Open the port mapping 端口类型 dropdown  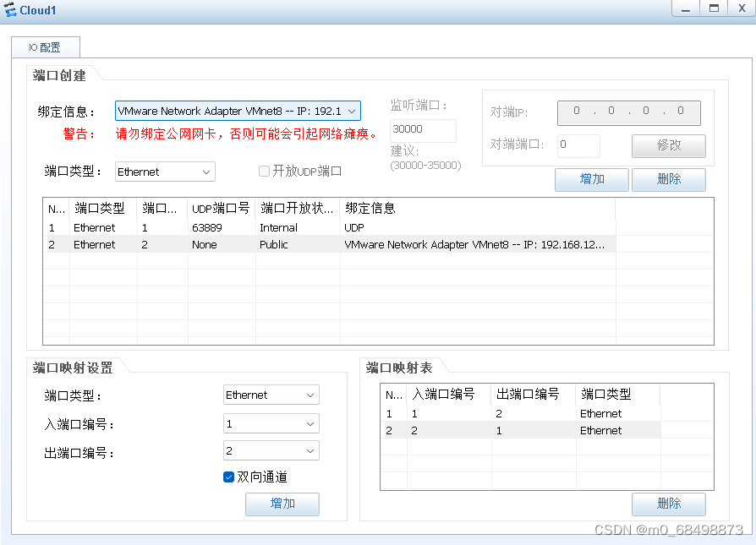(312, 395)
